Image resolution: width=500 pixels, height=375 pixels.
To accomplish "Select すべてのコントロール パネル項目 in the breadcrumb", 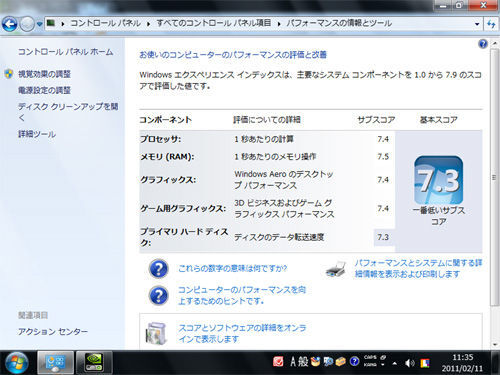I will 214,23.
